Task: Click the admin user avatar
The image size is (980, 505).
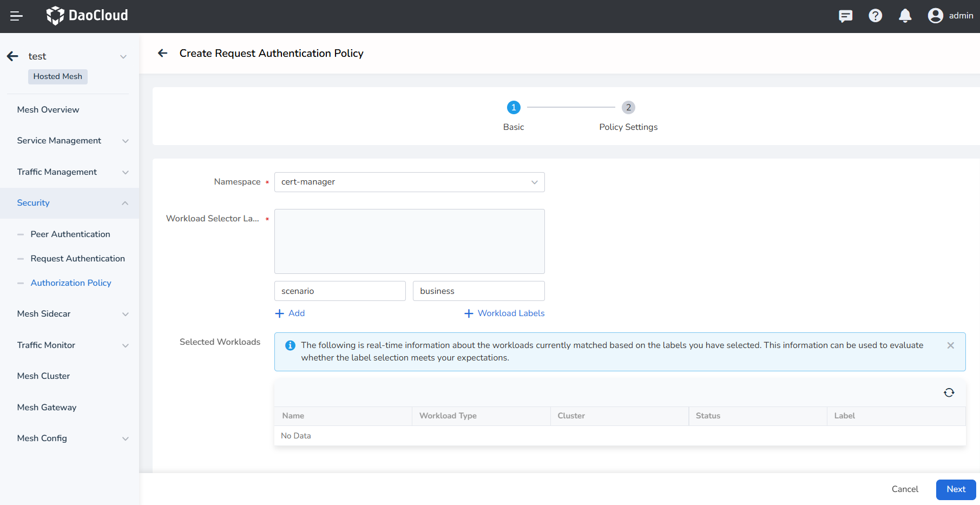Action: pyautogui.click(x=935, y=16)
